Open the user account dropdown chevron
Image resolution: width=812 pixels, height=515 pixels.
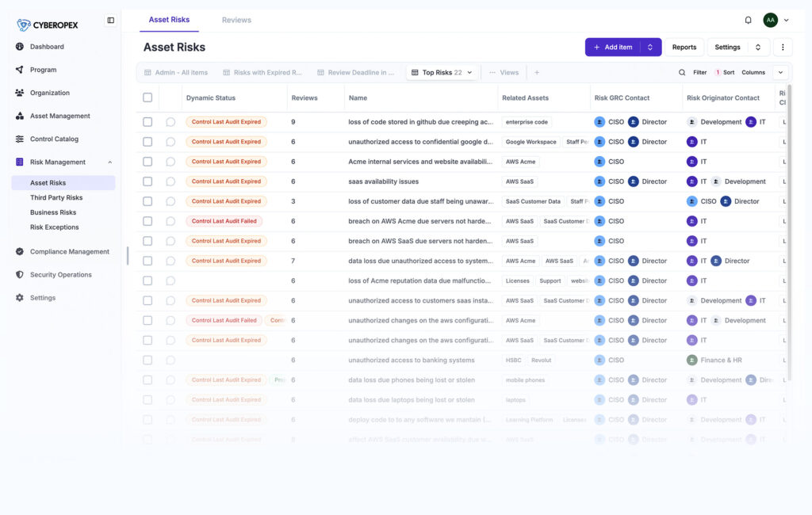pyautogui.click(x=786, y=20)
